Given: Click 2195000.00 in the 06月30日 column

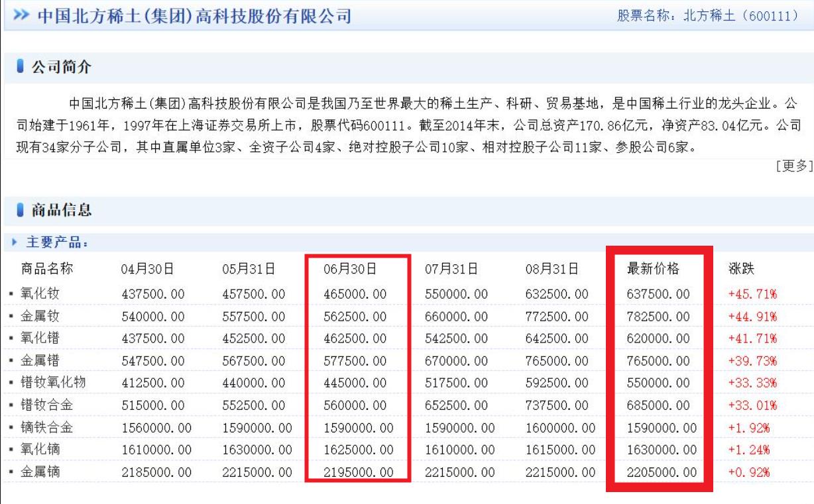Looking at the screenshot, I should coord(359,472).
